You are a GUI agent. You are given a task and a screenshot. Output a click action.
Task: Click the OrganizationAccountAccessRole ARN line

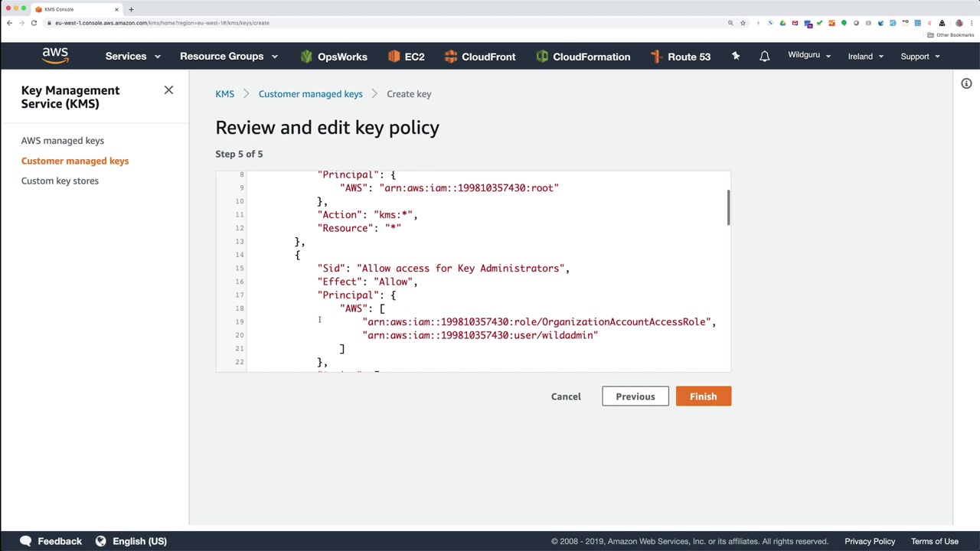point(539,322)
